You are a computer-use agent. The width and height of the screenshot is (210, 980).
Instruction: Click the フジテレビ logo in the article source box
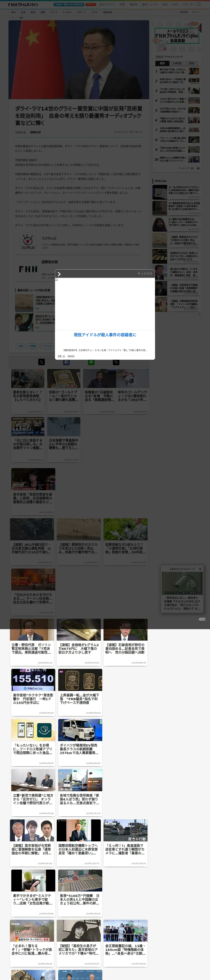click(28, 242)
